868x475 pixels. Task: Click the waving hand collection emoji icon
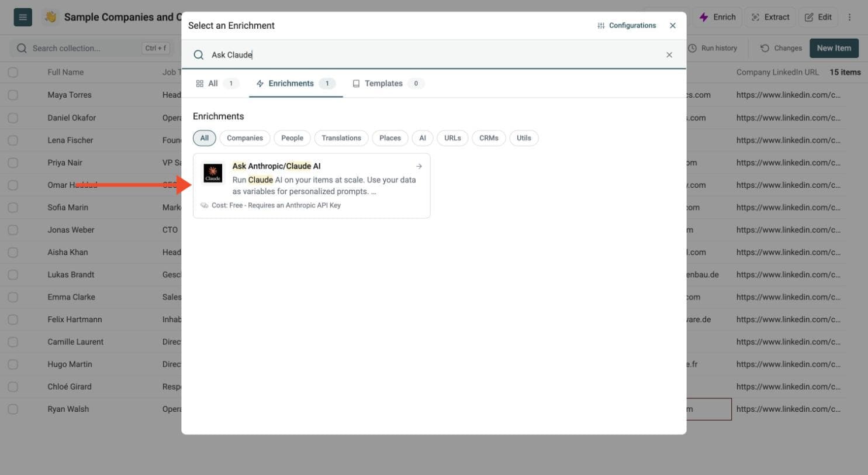click(51, 17)
